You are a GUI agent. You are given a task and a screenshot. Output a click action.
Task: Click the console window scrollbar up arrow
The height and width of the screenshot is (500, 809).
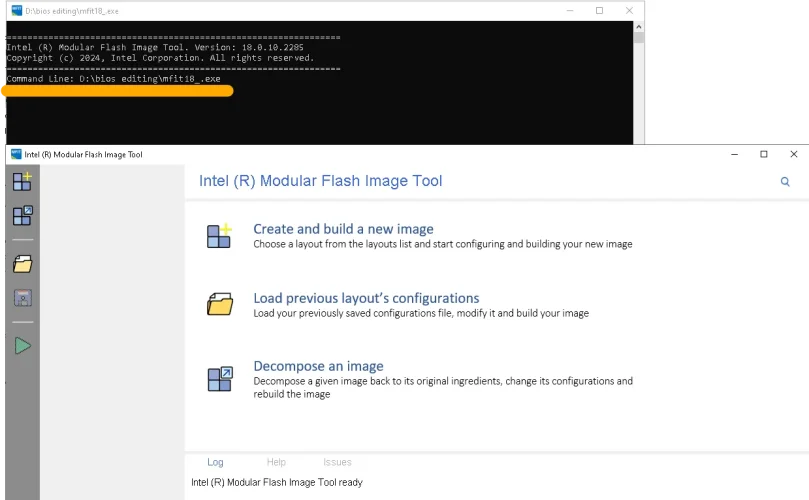639,27
